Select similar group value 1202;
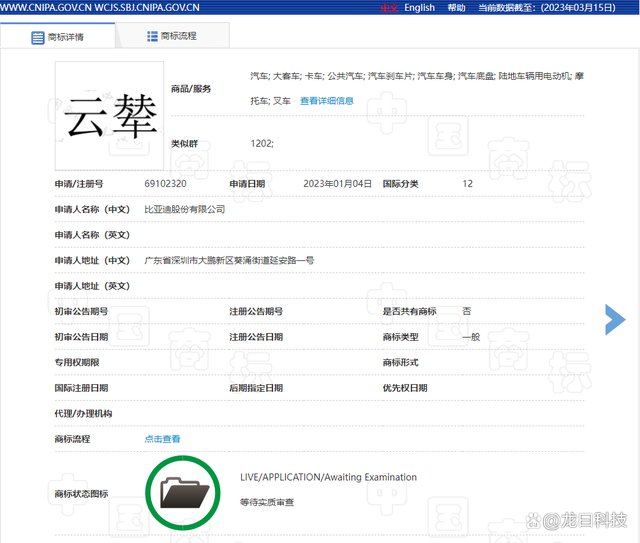Viewport: 640px width, 543px height. pos(262,143)
